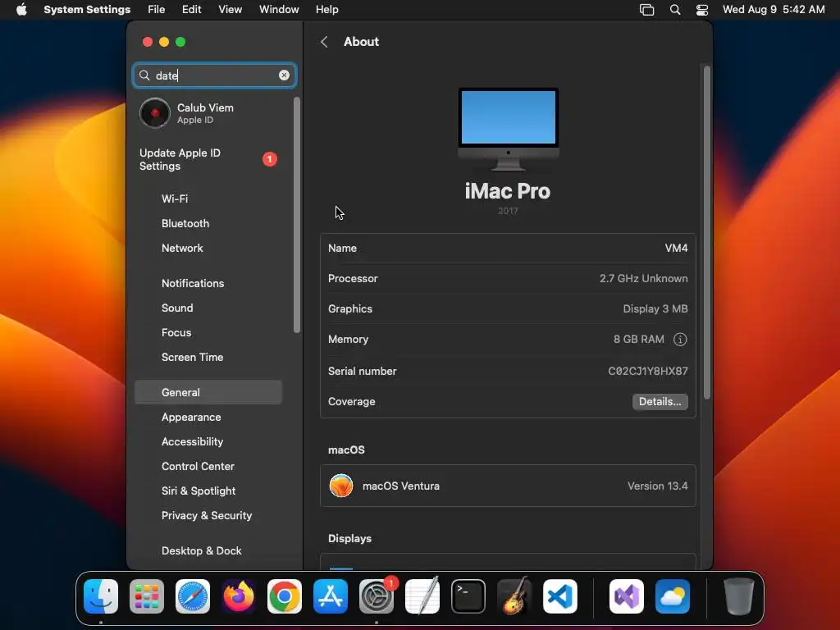Click the menu bar date and time
Viewport: 840px width, 630px height.
click(x=774, y=10)
